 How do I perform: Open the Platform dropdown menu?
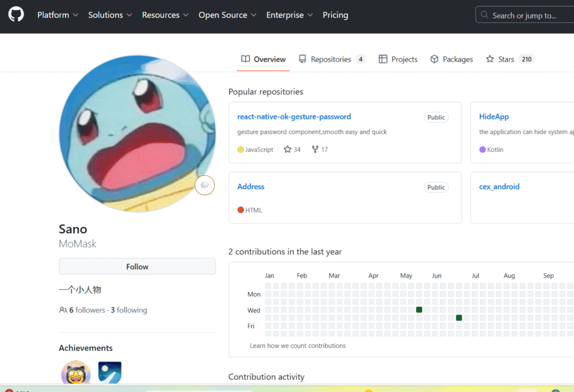(58, 15)
